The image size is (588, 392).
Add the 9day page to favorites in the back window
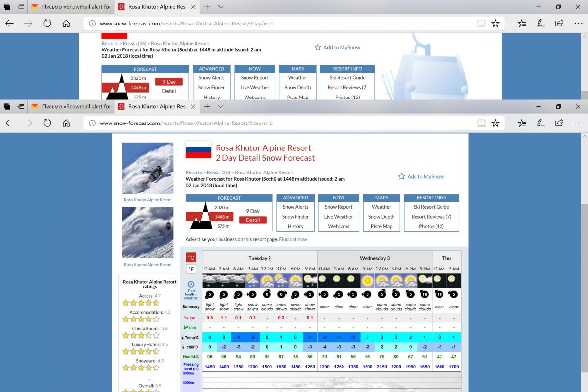point(495,23)
